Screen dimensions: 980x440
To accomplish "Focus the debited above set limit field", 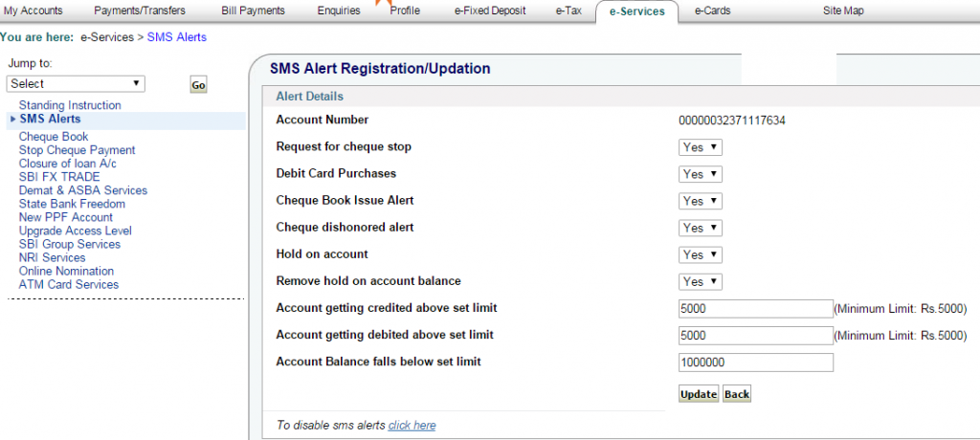I will pyautogui.click(x=754, y=335).
